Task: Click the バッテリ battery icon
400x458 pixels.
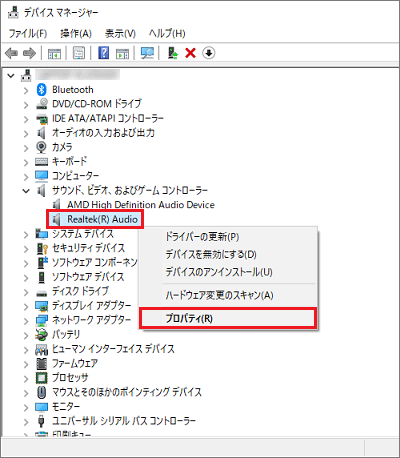Action: pos(41,335)
